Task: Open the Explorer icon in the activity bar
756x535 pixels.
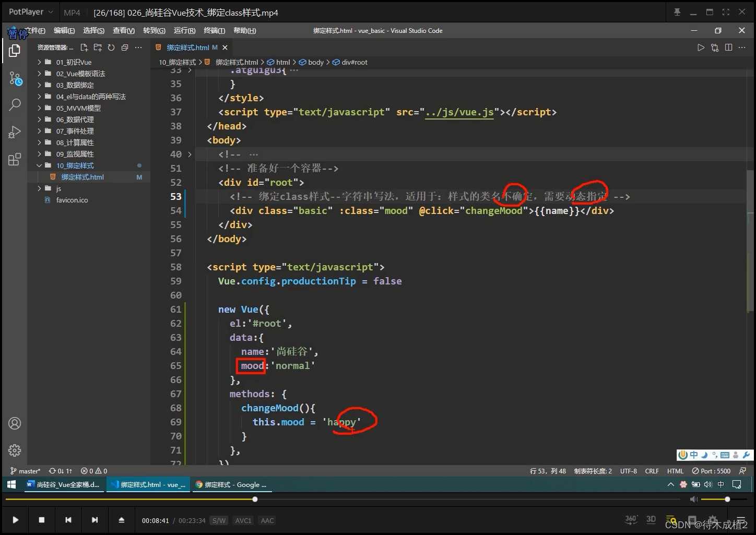Action: point(15,51)
